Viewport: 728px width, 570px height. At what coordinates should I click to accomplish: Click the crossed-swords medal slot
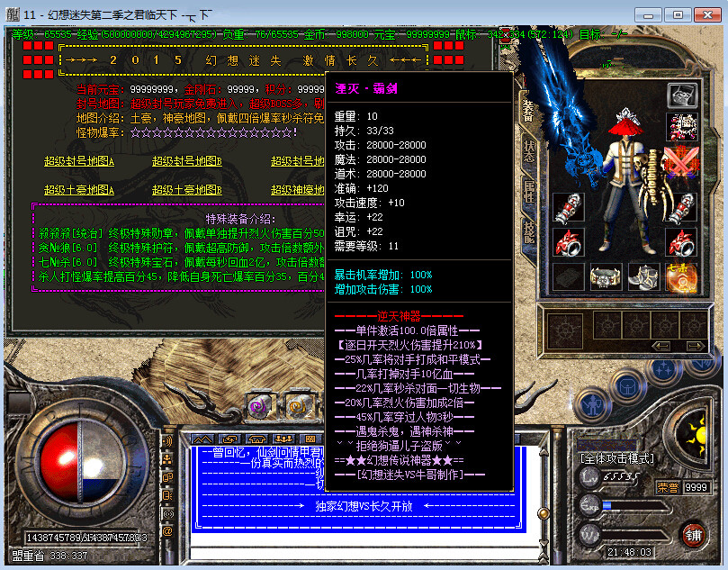click(681, 160)
